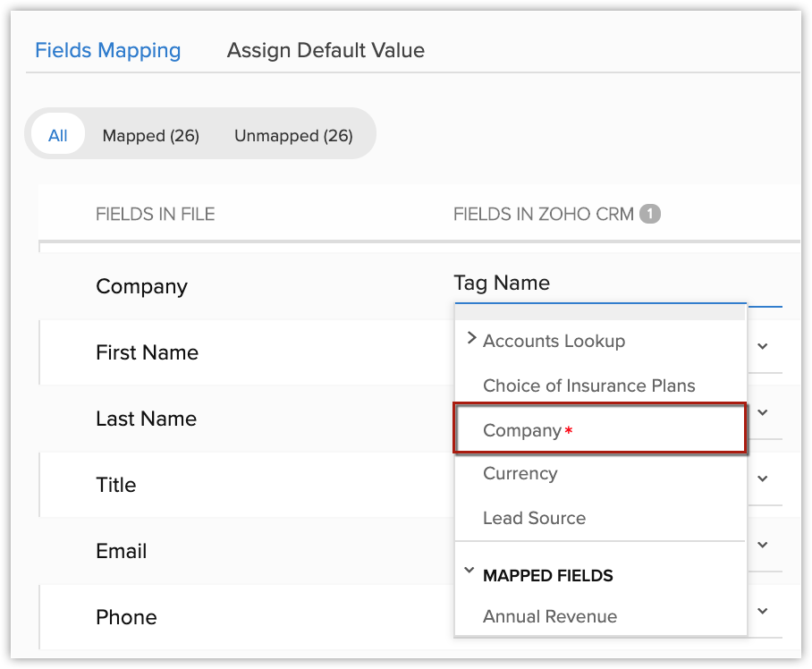The width and height of the screenshot is (812, 669).
Task: Select the Company required field option
Action: [x=522, y=430]
